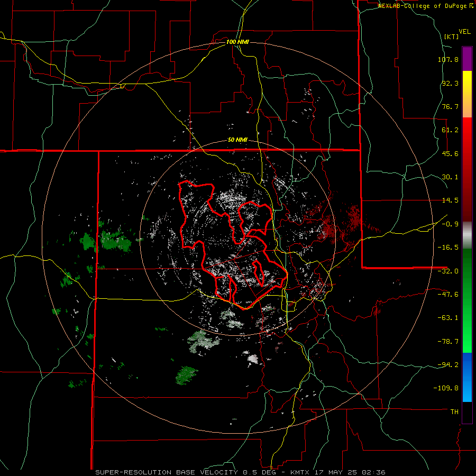Screen dimensions: 476x476
Task: Click the 100 NMI range ring label
Action: coord(237,42)
